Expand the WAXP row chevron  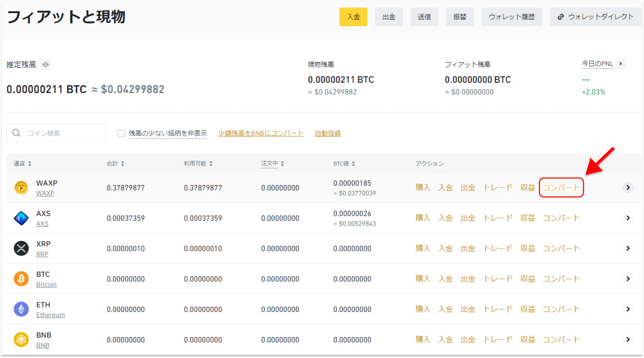(628, 188)
